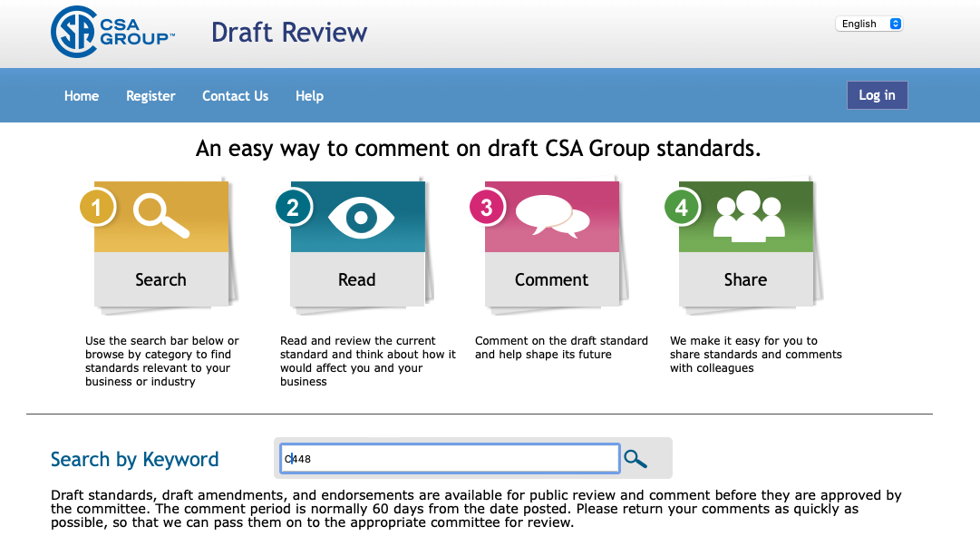Screen dimensions: 980x556
Task: Click the Log in button
Action: pyautogui.click(x=877, y=95)
